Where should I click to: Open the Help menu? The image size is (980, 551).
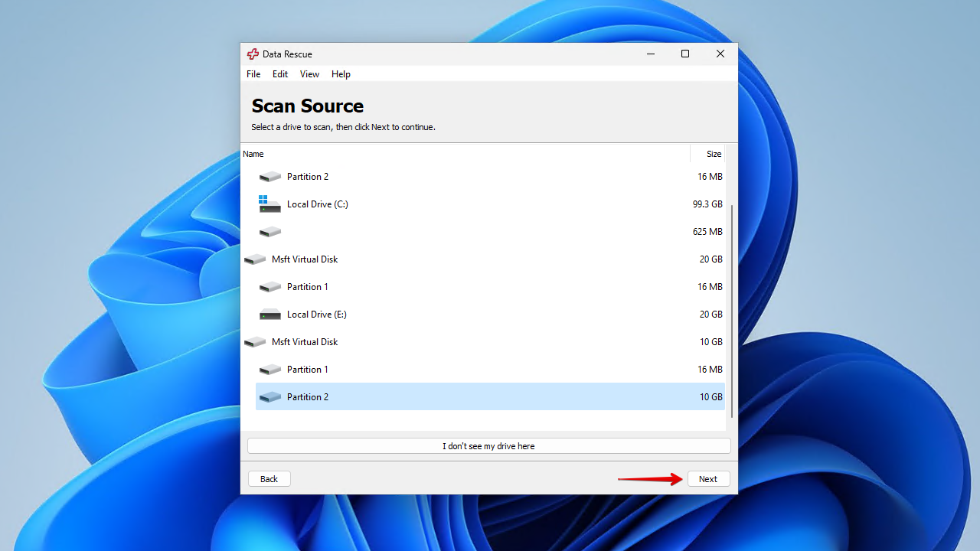[341, 74]
